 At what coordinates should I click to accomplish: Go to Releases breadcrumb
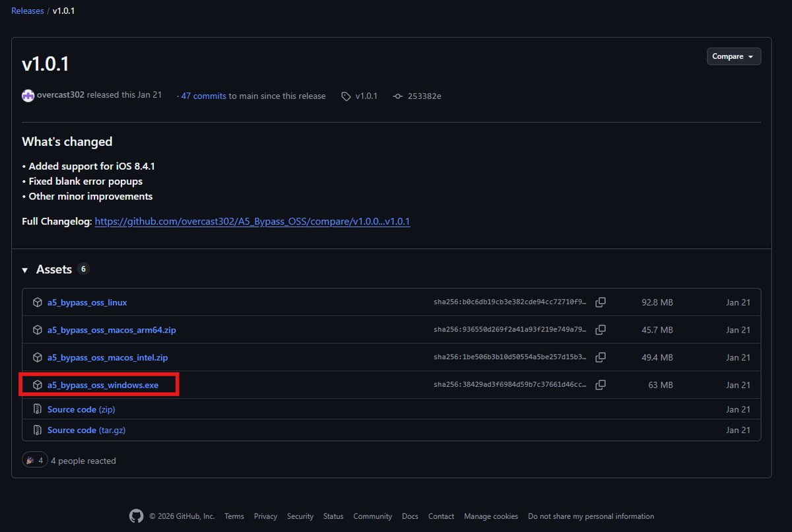[x=28, y=11]
